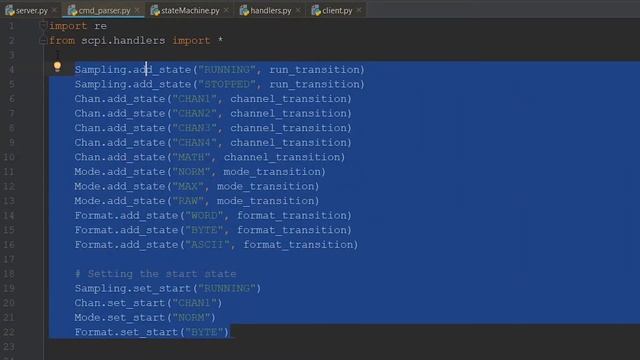Collapse the import block fold marker at line 1
The width and height of the screenshot is (640, 360).
click(x=43, y=26)
